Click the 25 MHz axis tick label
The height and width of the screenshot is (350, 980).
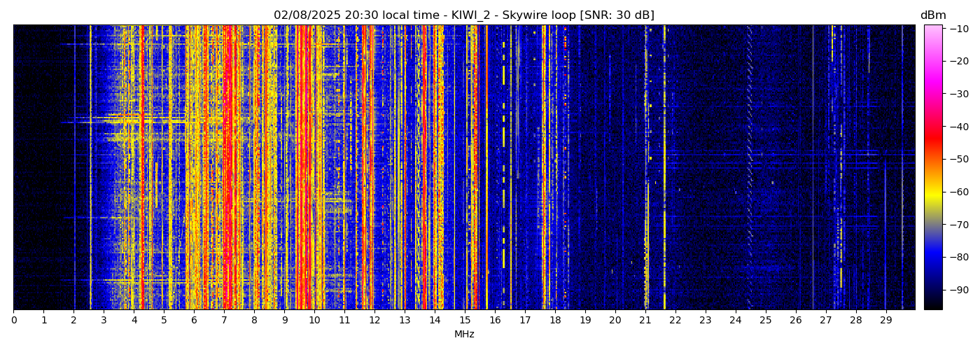[765, 320]
